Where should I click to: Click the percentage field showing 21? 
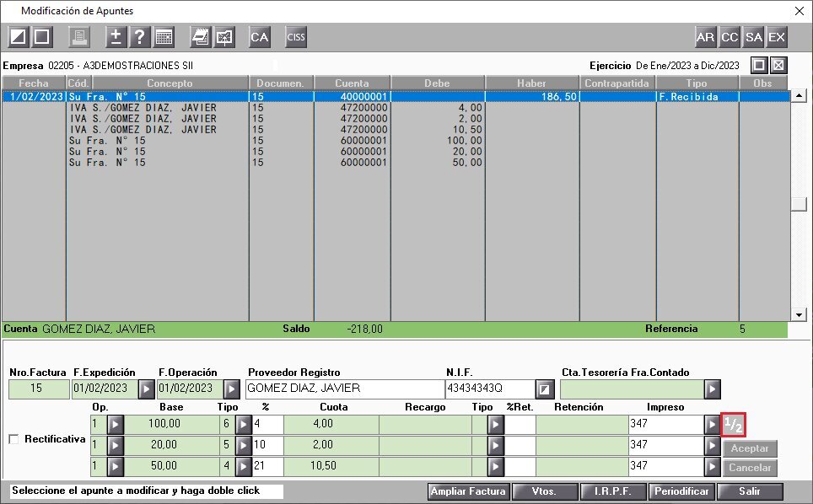click(267, 467)
